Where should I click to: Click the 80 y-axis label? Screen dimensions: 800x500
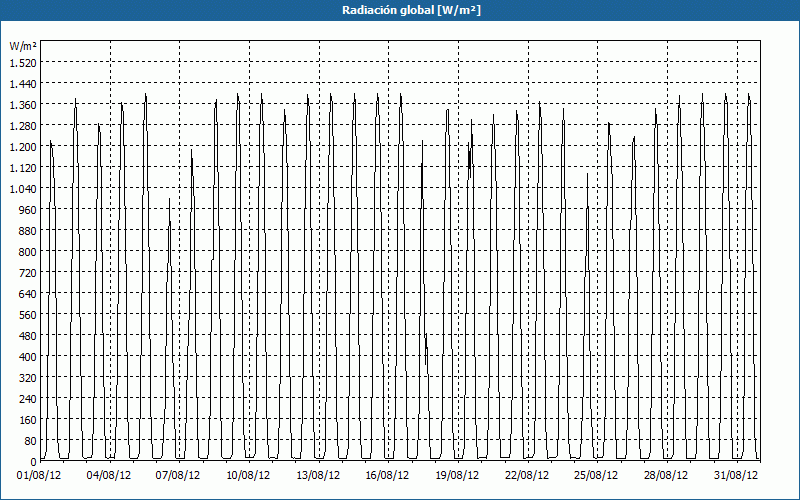click(30, 441)
